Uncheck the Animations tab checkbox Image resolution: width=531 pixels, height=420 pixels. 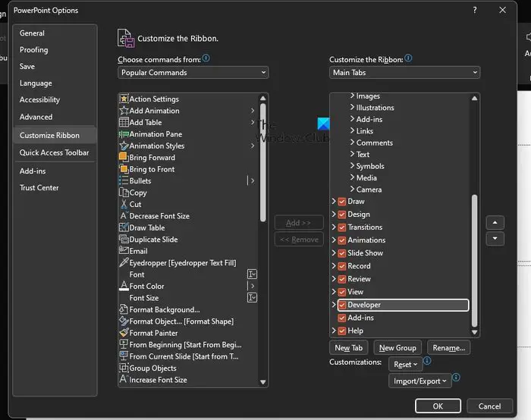(x=342, y=240)
